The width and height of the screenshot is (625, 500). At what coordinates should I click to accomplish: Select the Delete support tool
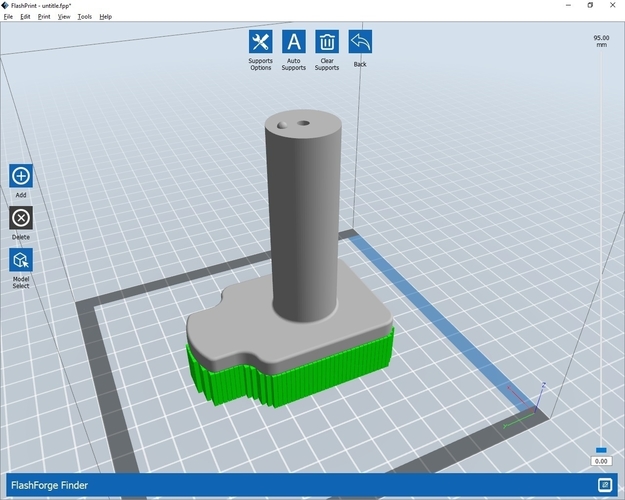(x=21, y=218)
